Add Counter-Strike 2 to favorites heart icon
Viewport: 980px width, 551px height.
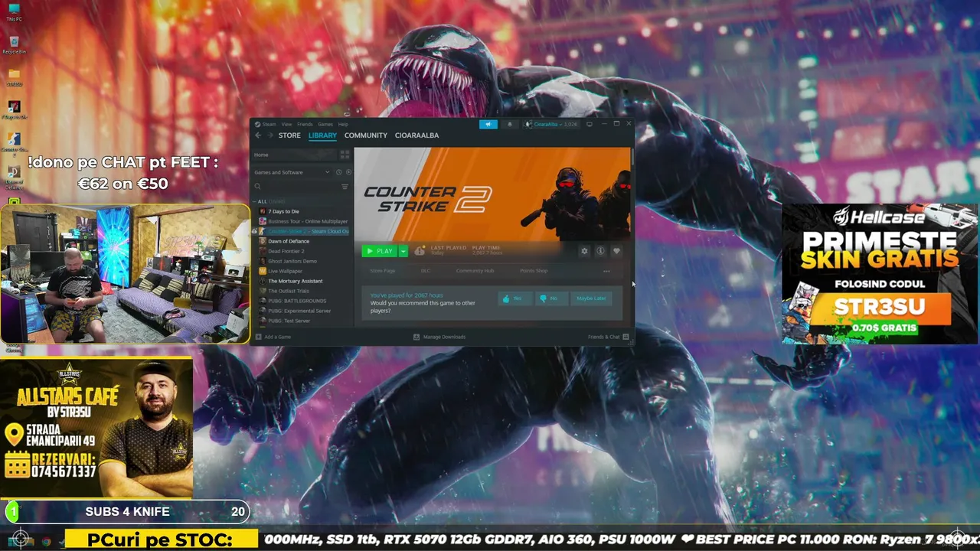[x=616, y=251]
